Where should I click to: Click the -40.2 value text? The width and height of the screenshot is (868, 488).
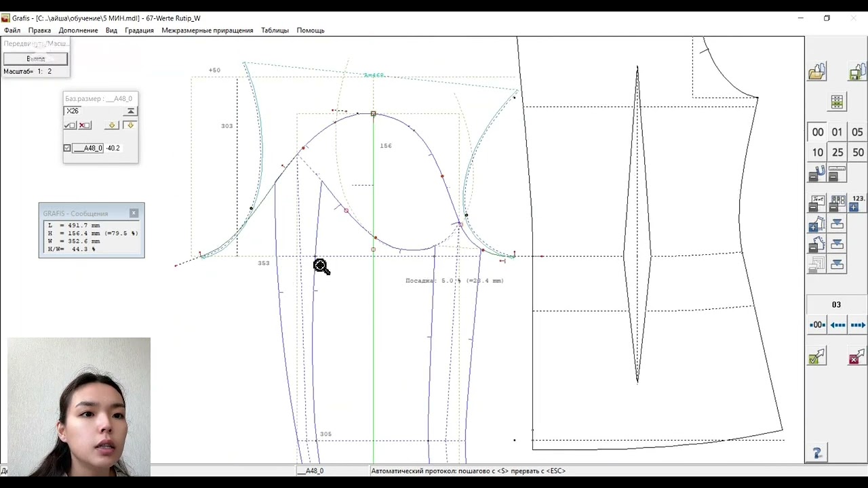pos(113,148)
